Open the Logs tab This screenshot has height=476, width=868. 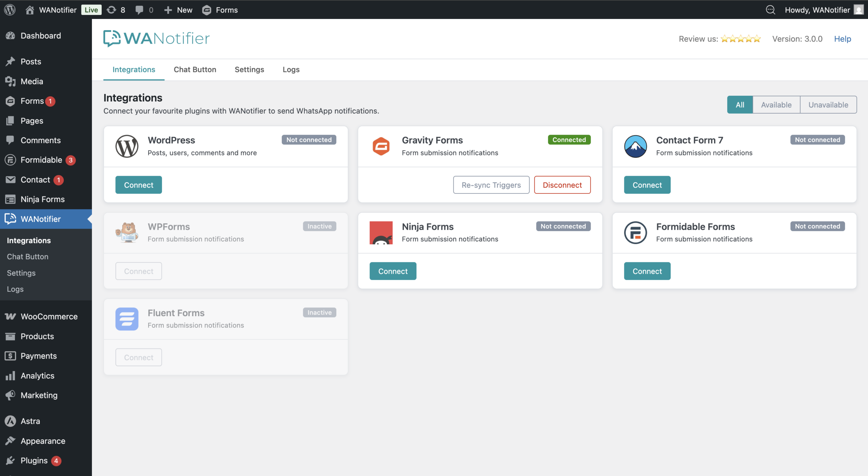pos(291,70)
